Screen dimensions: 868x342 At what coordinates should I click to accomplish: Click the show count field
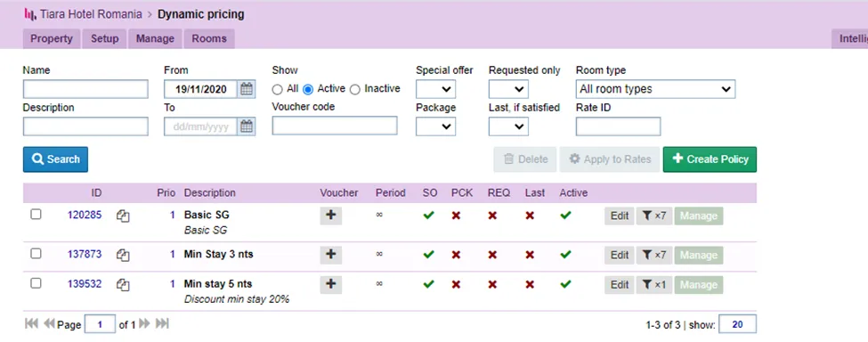coord(737,324)
